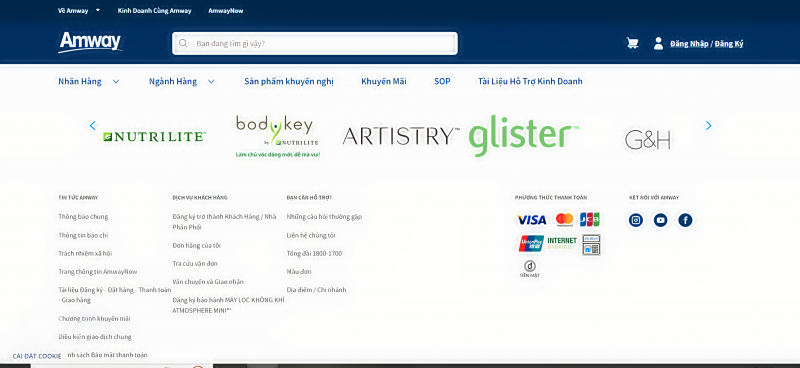Open the CÀI ĐẶT COOKIE settings
The height and width of the screenshot is (368, 800).
37,356
